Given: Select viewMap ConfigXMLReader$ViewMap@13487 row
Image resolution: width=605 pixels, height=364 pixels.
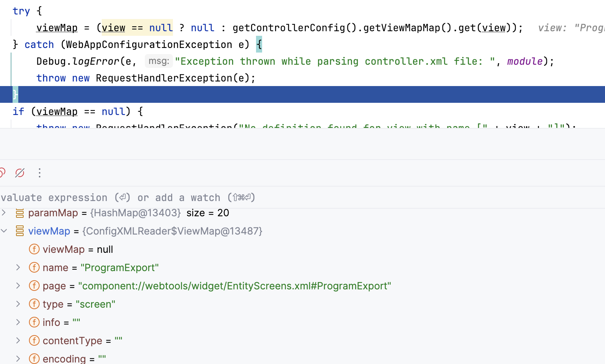Looking at the screenshot, I should [146, 231].
